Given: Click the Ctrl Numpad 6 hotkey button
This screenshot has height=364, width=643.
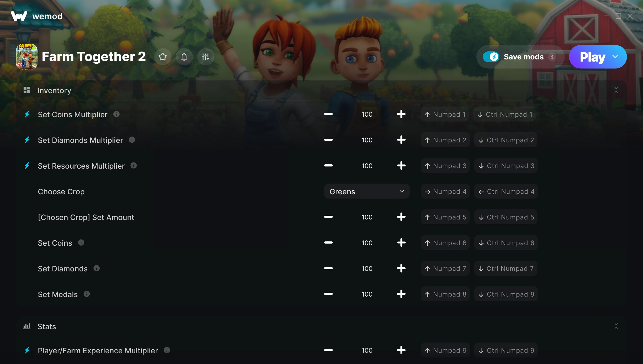Looking at the screenshot, I should tap(506, 243).
